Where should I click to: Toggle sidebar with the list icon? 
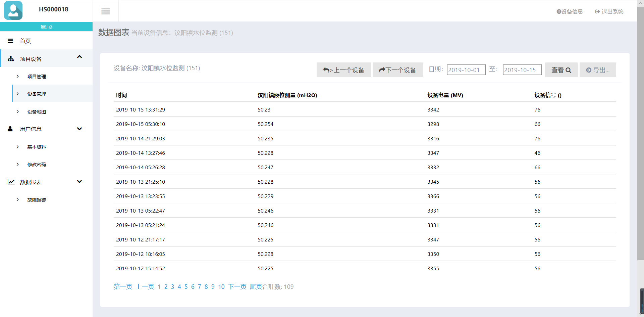click(106, 11)
